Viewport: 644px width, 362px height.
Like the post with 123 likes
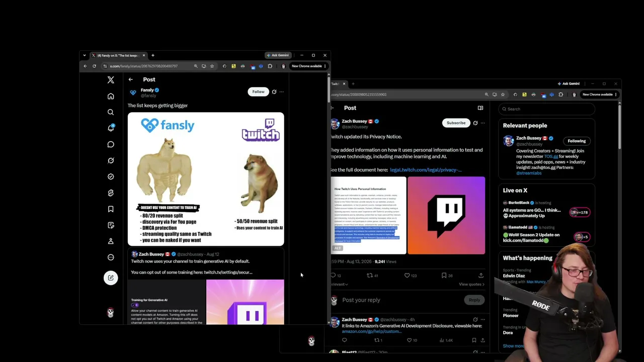pyautogui.click(x=412, y=276)
